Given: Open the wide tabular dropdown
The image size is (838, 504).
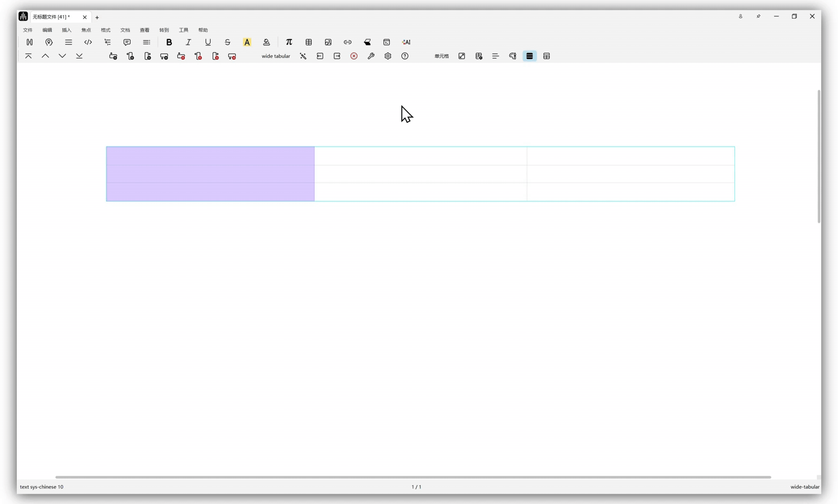Looking at the screenshot, I should tap(276, 56).
